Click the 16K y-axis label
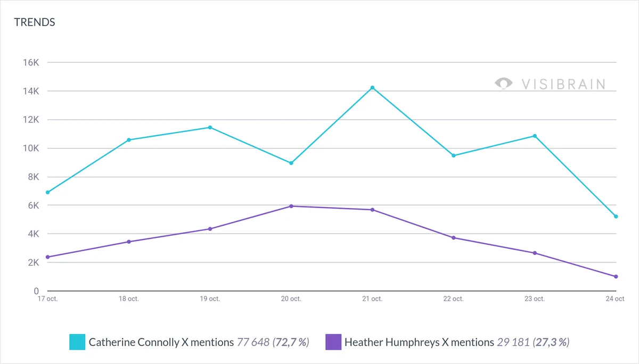 coord(32,62)
